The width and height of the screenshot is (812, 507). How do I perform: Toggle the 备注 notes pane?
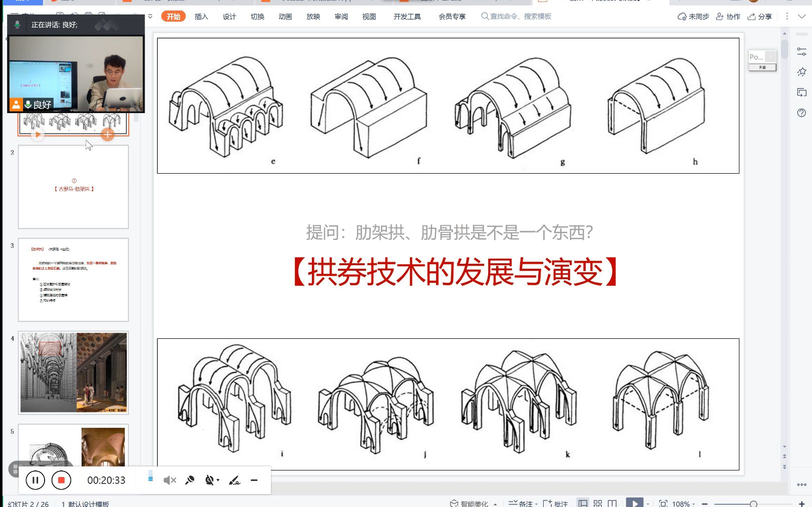pos(521,503)
